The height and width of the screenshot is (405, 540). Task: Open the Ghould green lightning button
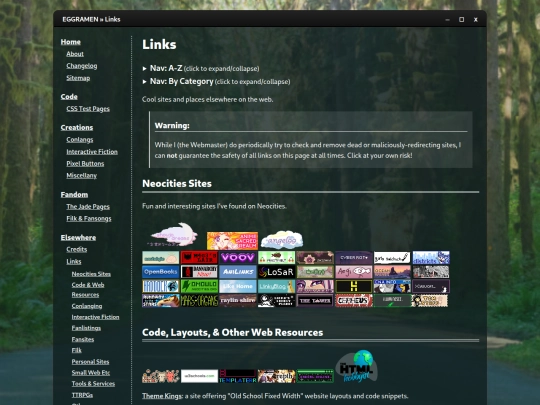[199, 286]
